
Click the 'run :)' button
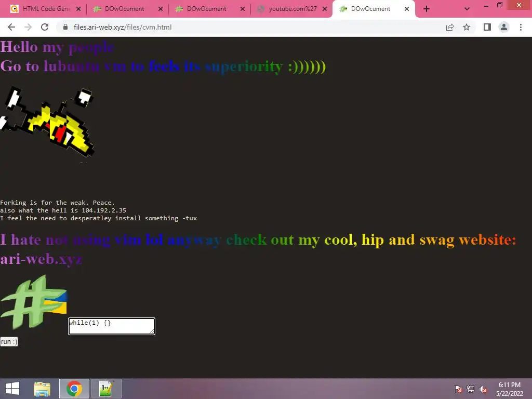coord(9,342)
